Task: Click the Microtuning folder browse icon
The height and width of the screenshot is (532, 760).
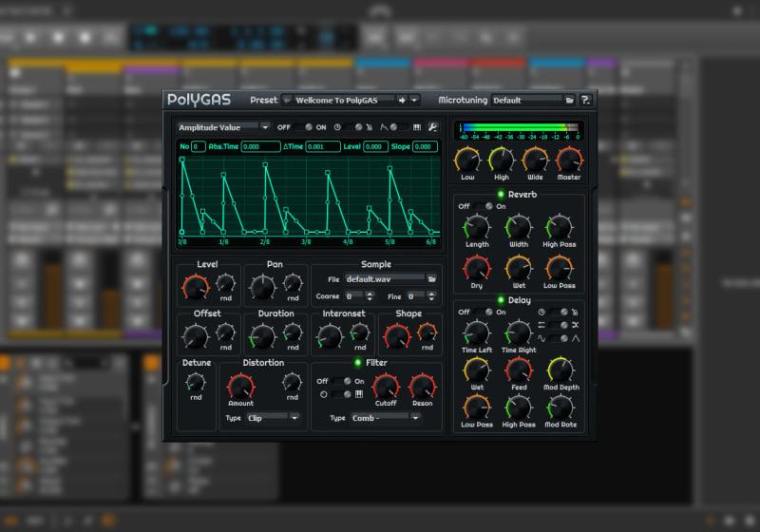Action: pyautogui.click(x=569, y=100)
